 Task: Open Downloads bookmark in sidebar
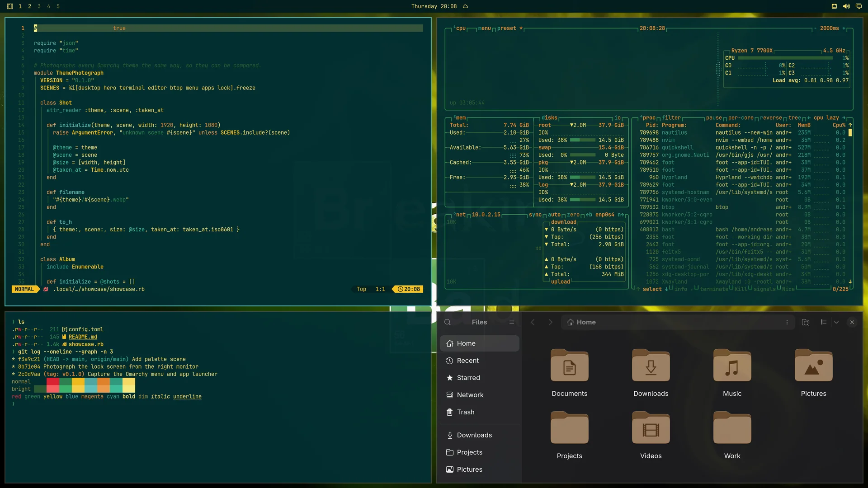click(480, 435)
